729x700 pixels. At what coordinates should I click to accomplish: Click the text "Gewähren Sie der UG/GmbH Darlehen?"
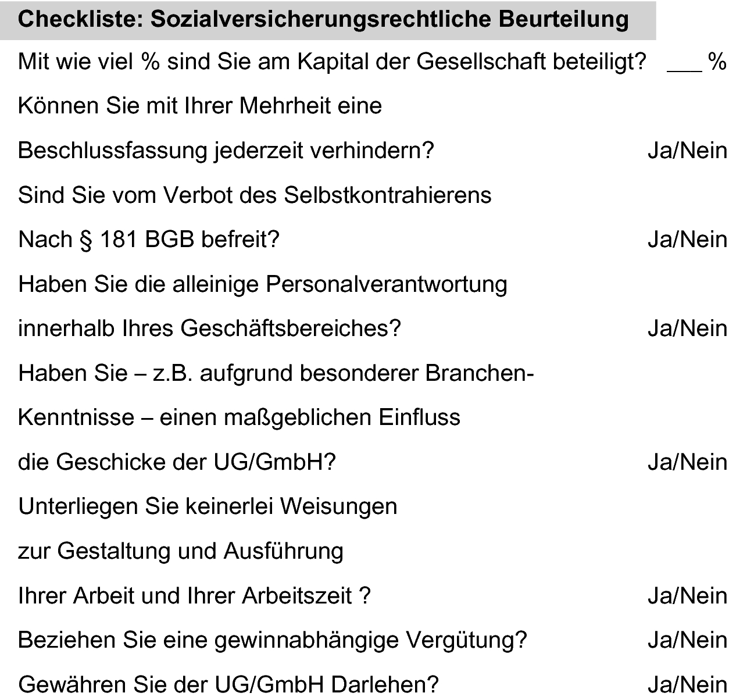(228, 684)
